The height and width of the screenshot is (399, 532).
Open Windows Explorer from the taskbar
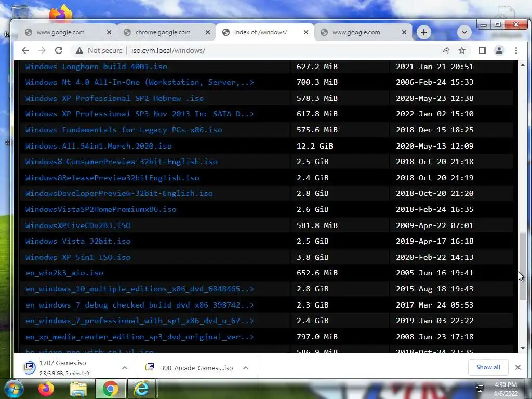click(78, 389)
